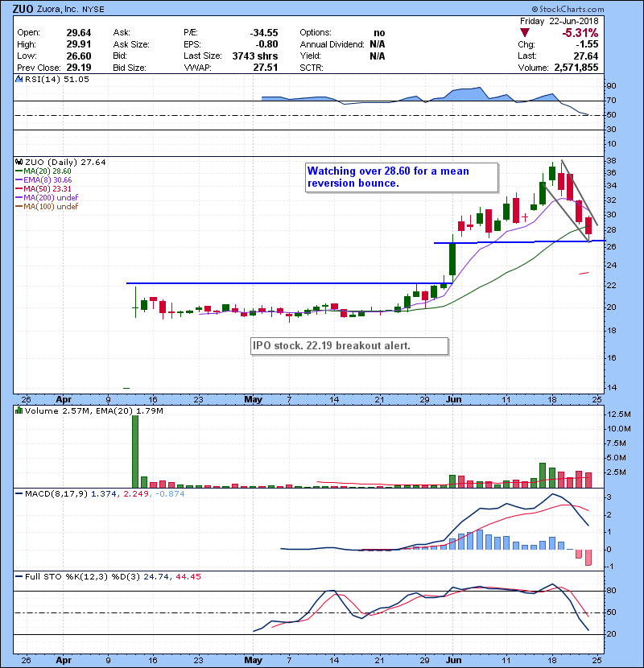Click the tall IPO-day volume bar

pos(135,452)
